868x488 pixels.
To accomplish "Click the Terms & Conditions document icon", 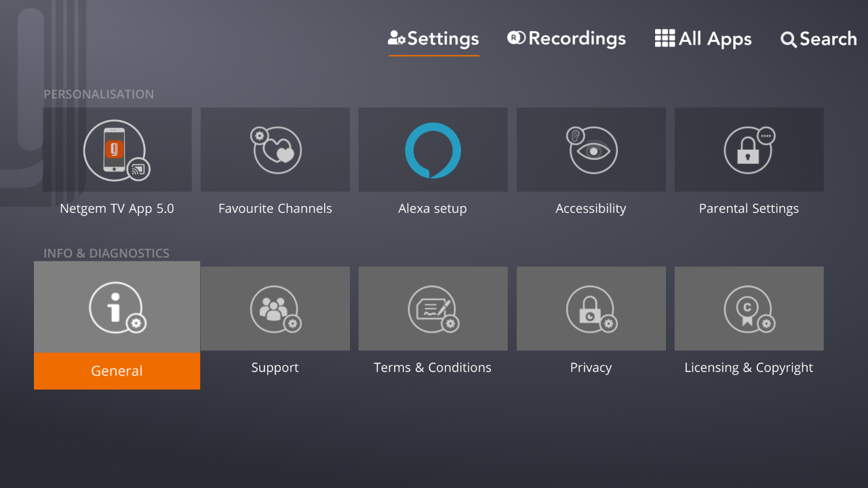I will [x=433, y=308].
